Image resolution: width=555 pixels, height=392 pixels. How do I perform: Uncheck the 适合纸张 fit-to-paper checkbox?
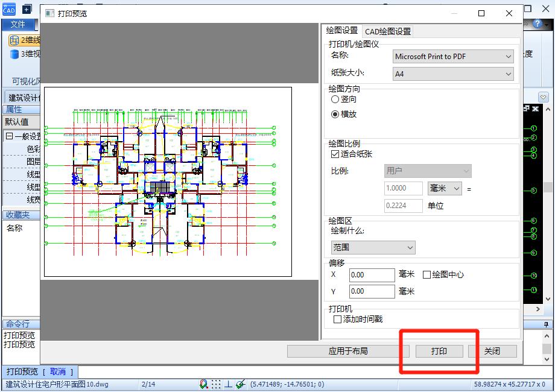click(335, 154)
